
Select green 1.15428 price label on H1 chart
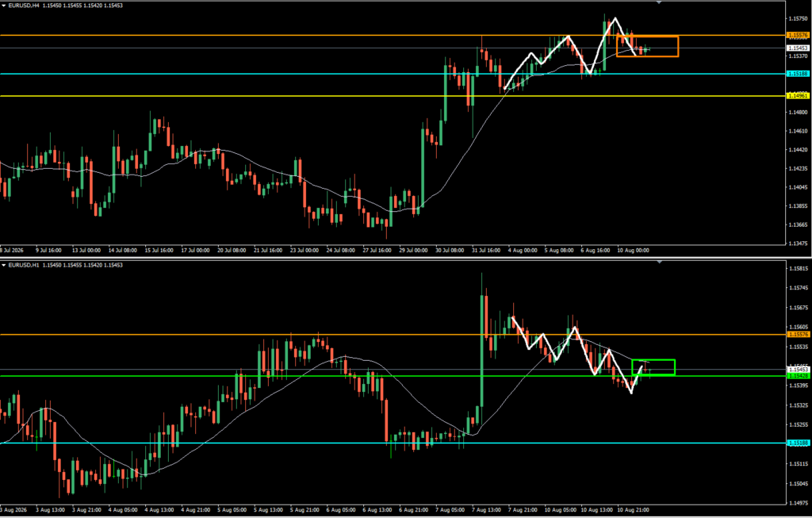click(x=798, y=375)
